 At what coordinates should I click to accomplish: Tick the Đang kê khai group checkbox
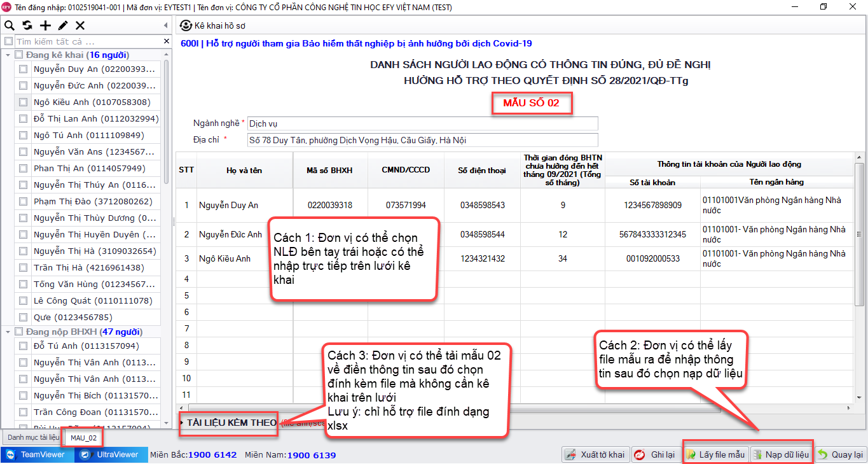(19, 55)
